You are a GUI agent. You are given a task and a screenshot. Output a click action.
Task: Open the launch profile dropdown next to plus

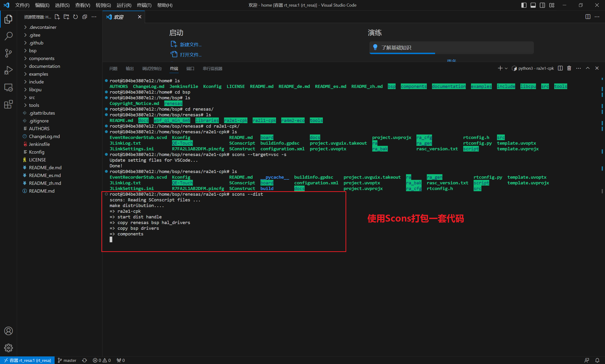506,69
